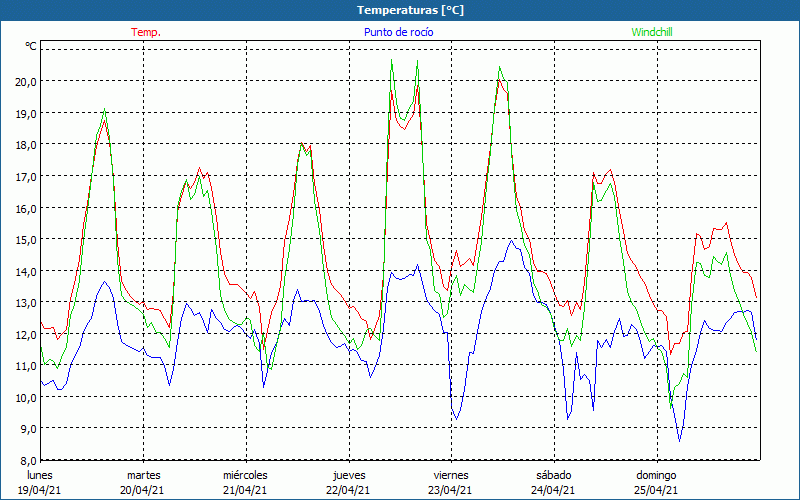The height and width of the screenshot is (500, 800).
Task: Click the 24/04/21 date label
Action: tap(553, 490)
